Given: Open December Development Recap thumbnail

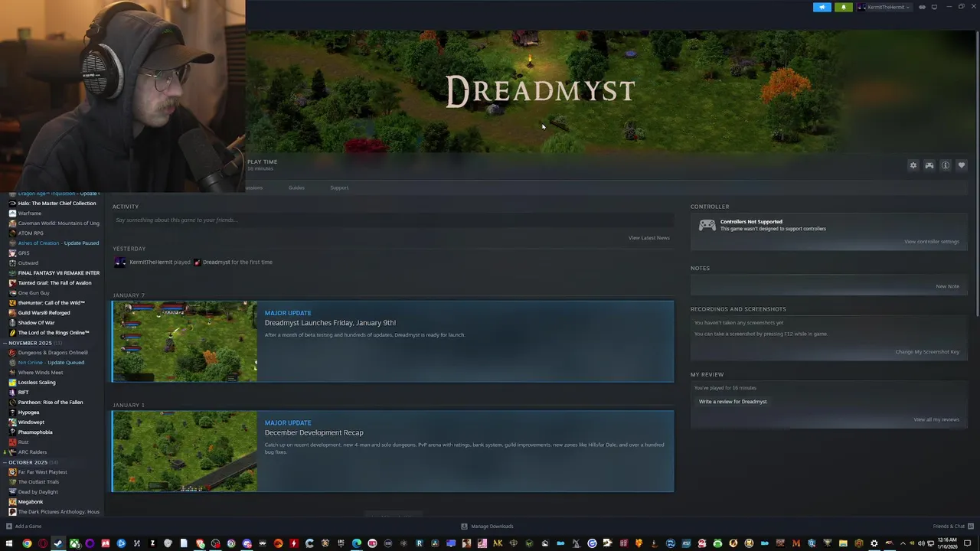Looking at the screenshot, I should (x=185, y=452).
